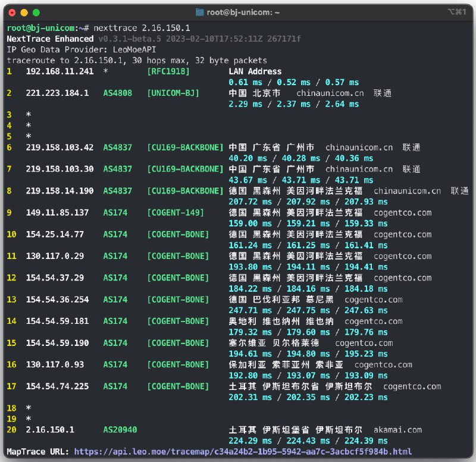The image size is (476, 462).
Task: Click hop 16 IP 130.117.0.93
Action: coord(55,365)
